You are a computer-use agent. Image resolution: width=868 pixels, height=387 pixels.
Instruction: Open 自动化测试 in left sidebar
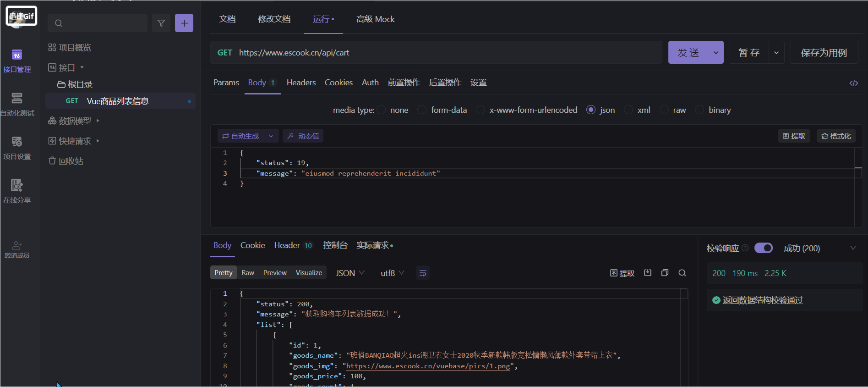point(17,104)
